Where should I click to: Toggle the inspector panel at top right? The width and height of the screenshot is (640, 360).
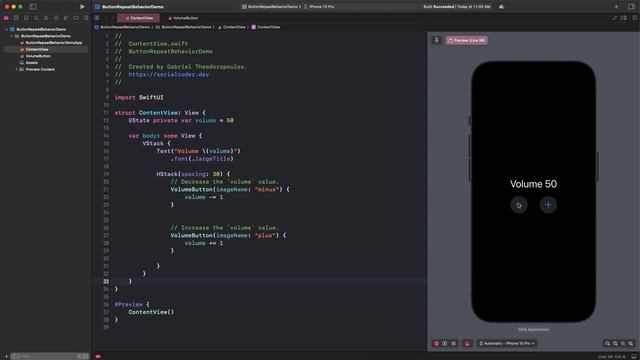point(631,7)
